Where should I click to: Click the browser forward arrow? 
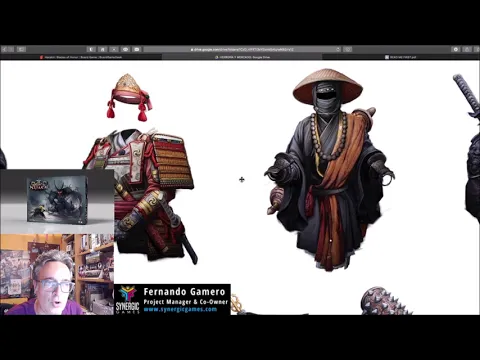[x=11, y=49]
